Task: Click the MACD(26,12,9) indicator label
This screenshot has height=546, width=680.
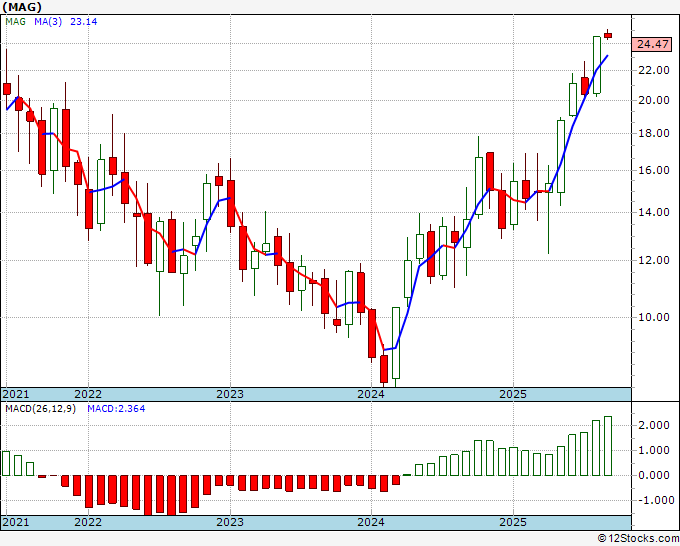Action: (40, 409)
